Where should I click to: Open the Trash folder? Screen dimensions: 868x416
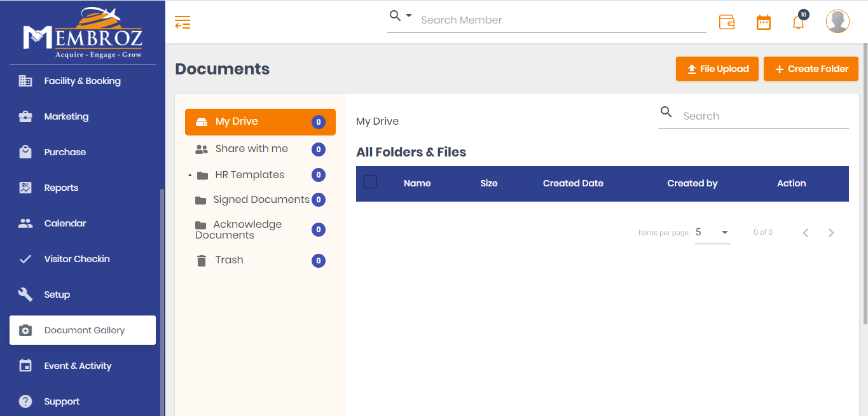pos(229,260)
